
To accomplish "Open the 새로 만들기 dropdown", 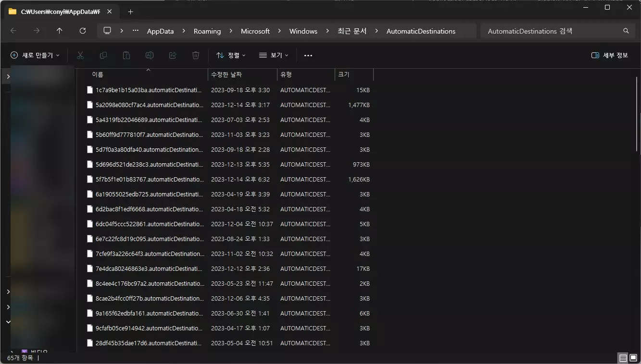I will coord(35,55).
